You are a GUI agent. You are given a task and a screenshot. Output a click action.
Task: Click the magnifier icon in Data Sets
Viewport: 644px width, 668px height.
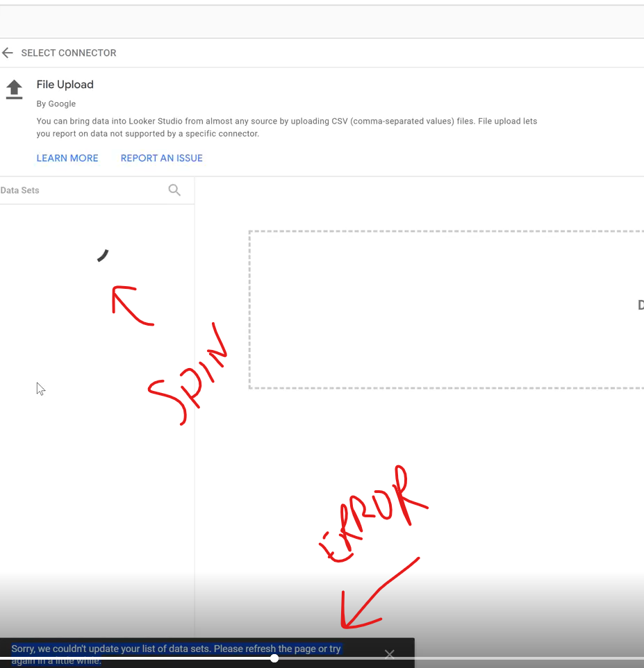pyautogui.click(x=174, y=190)
